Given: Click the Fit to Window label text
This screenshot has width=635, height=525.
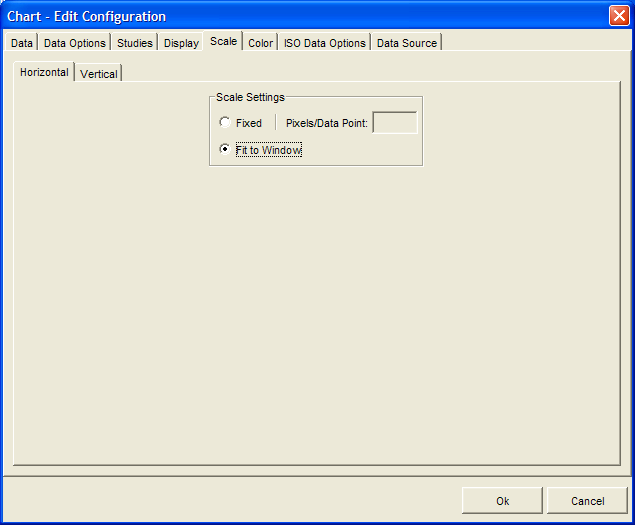Looking at the screenshot, I should click(268, 150).
